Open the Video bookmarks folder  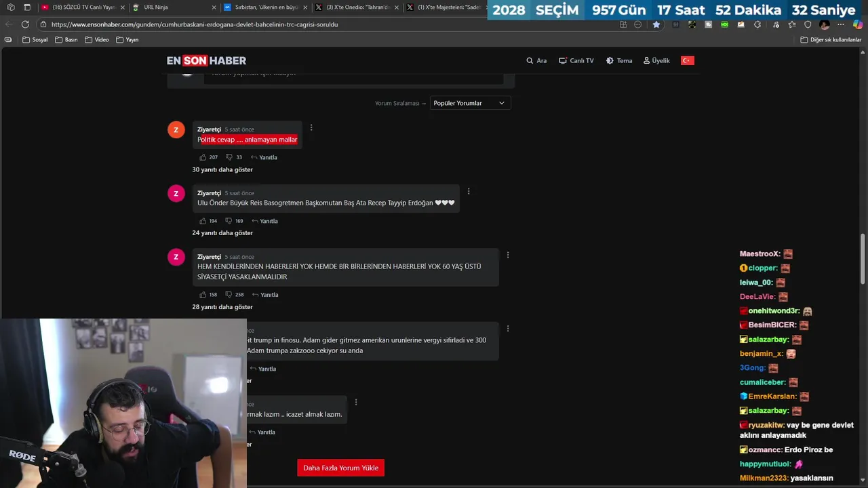[x=97, y=39]
